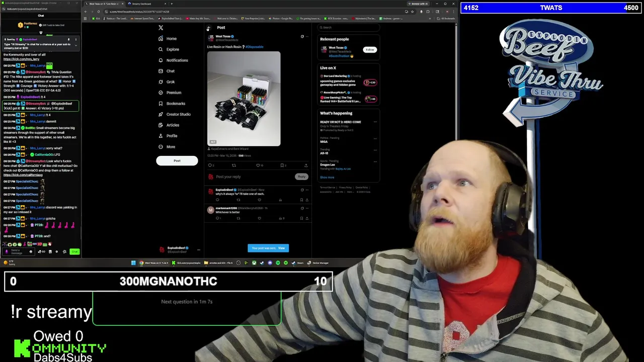Bookmark the ExplodinBeef reply

coord(301,200)
